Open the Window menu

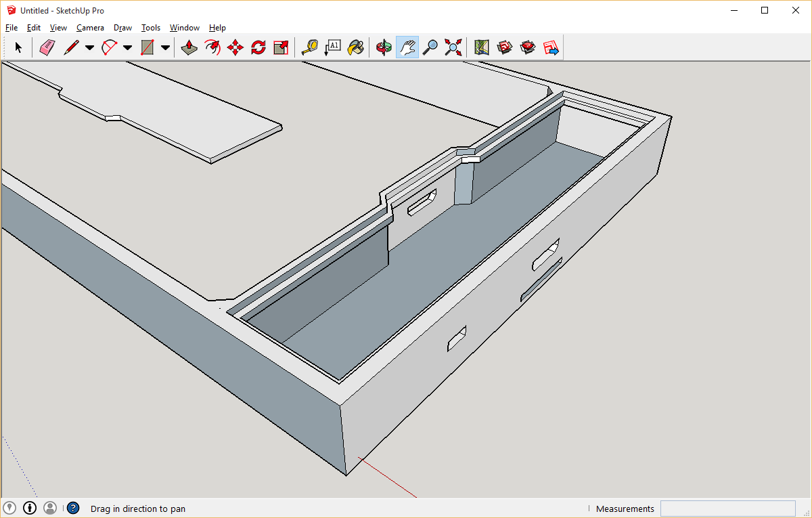click(x=185, y=28)
